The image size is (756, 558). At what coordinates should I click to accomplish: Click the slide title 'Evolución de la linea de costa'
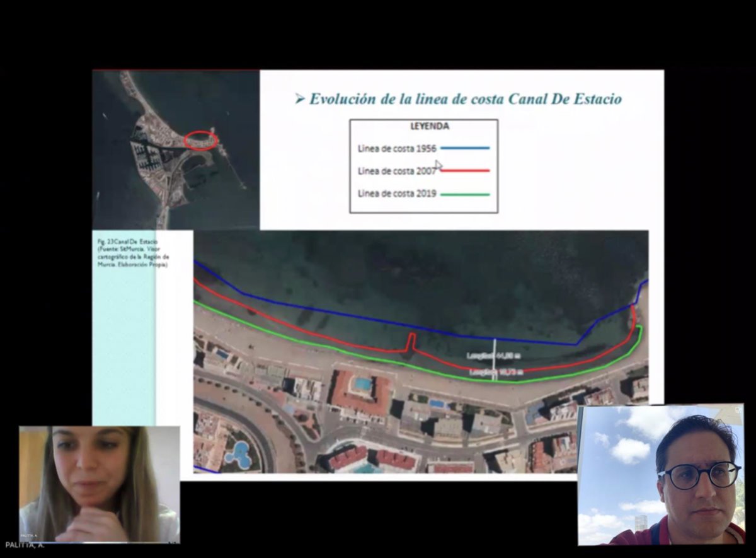(x=465, y=99)
